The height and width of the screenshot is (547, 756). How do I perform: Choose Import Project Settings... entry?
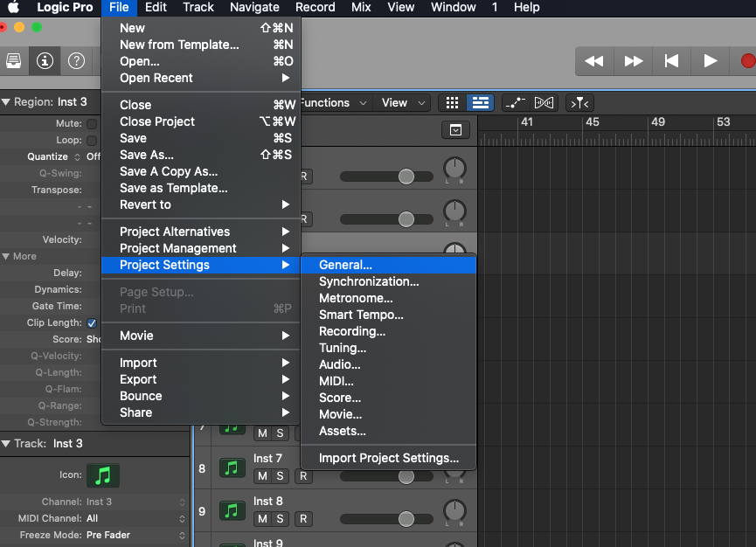[x=388, y=459]
